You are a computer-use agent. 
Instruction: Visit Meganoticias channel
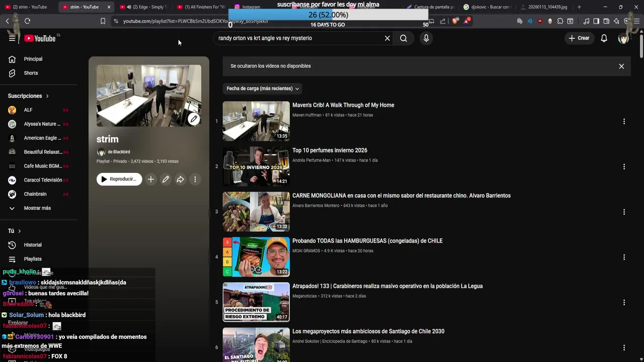(x=304, y=296)
